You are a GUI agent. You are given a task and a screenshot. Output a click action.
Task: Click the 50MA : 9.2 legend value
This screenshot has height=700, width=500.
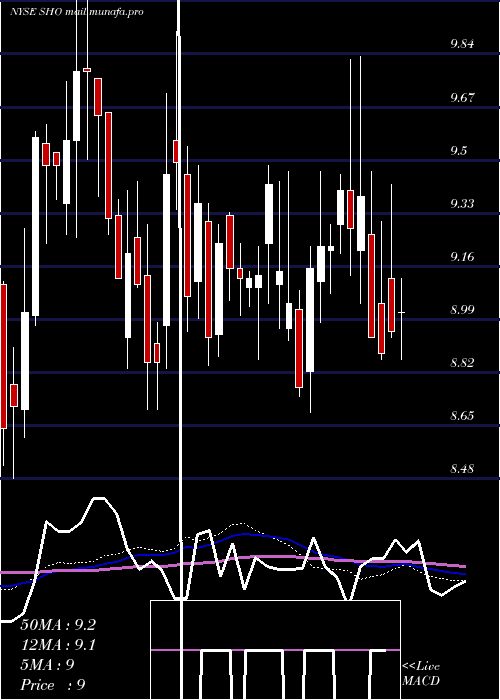[58, 625]
